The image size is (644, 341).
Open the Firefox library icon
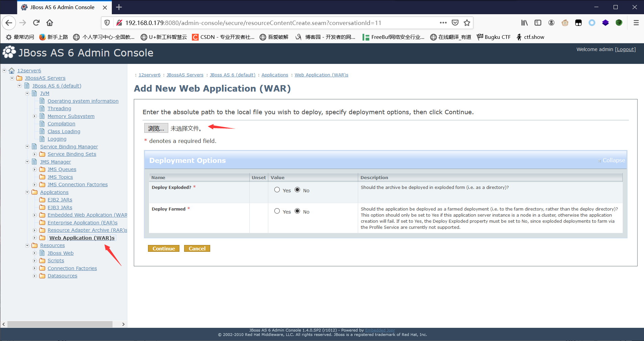[524, 23]
